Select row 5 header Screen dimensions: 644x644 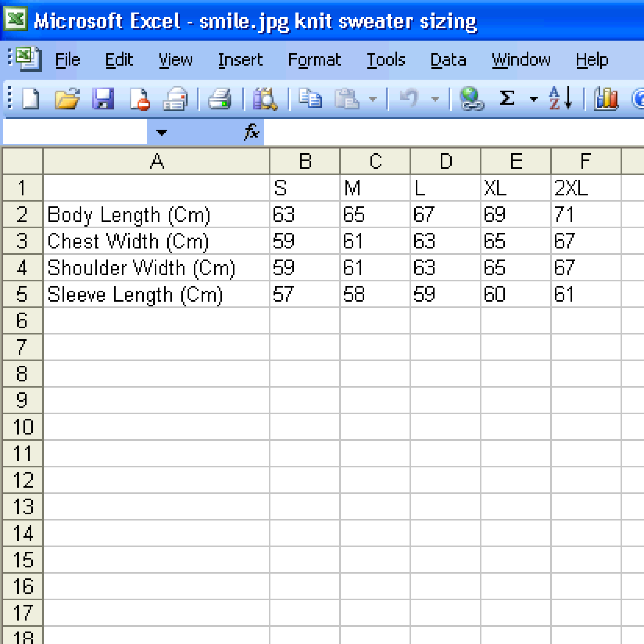click(22, 294)
